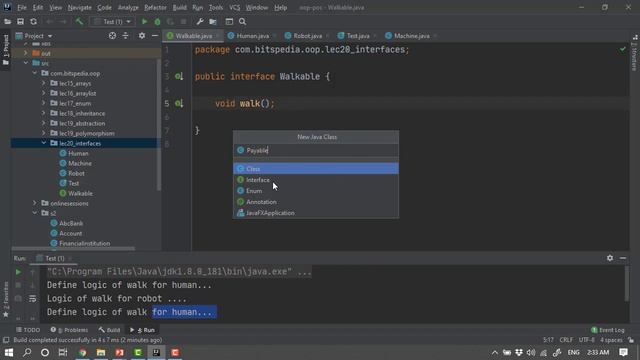Screen dimensions: 640x360
Task: Expand the lec18_inheritance package
Action: coord(44,113)
